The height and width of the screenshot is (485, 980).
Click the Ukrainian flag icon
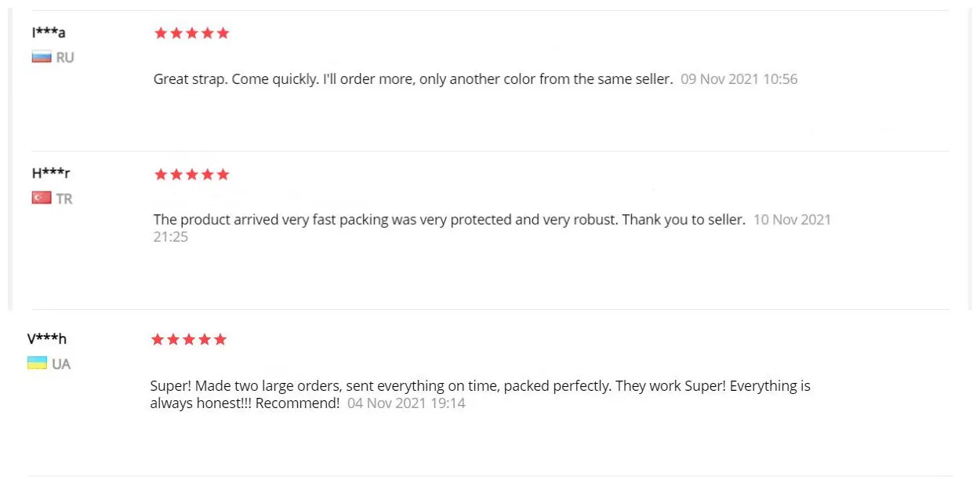(x=37, y=363)
